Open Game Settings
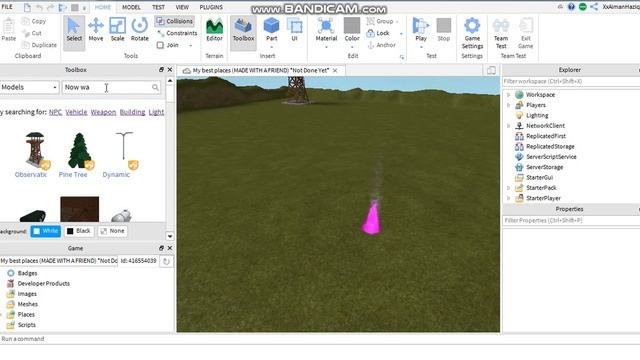640x360 pixels. click(x=472, y=33)
